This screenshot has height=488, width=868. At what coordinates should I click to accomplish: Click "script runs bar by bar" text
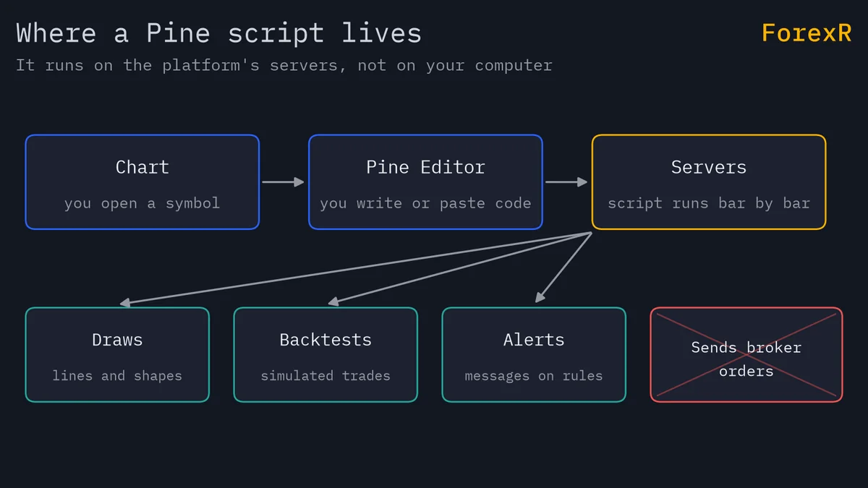tap(709, 203)
